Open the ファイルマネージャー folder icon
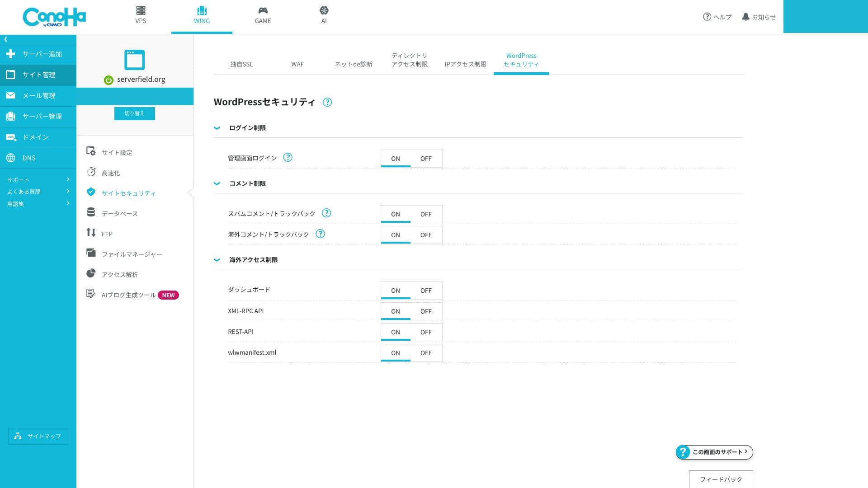The image size is (868, 488). tap(91, 253)
